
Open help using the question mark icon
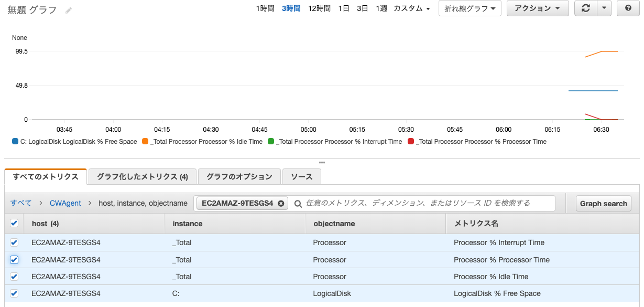pyautogui.click(x=627, y=8)
